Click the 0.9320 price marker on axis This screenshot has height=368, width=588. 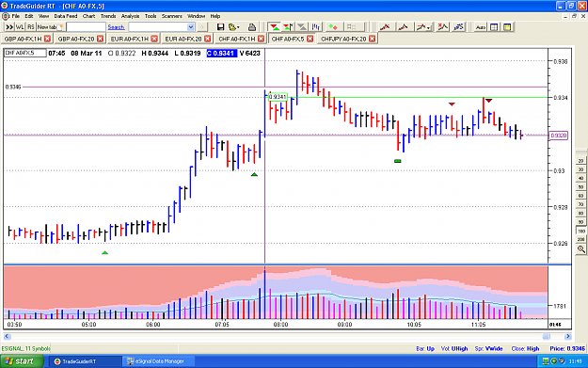click(559, 136)
